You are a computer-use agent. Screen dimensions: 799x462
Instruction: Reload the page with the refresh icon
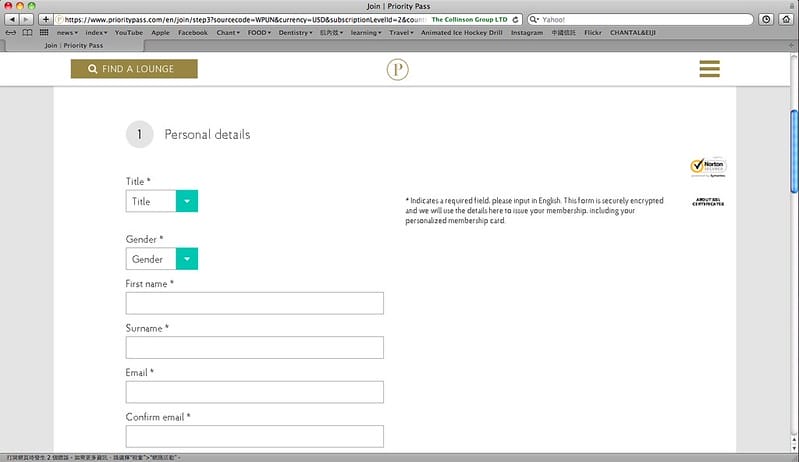(515, 19)
